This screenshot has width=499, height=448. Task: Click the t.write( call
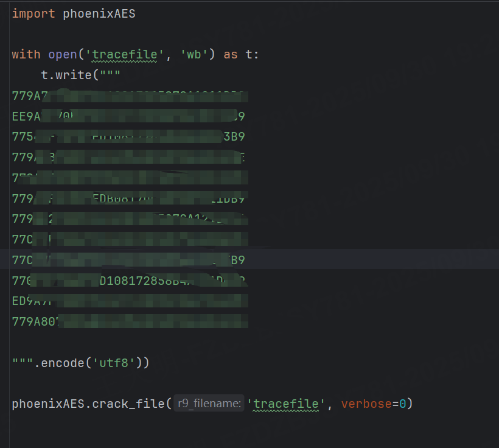tap(70, 75)
